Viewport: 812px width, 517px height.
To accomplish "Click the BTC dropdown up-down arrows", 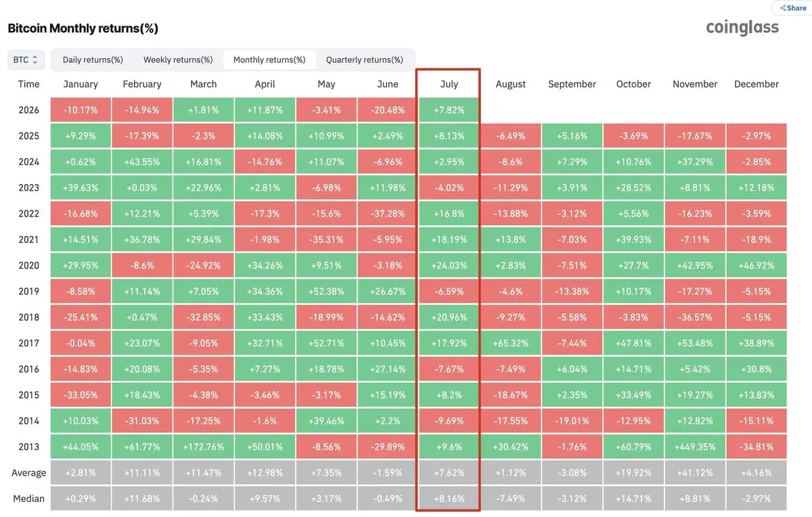I will 35,60.
